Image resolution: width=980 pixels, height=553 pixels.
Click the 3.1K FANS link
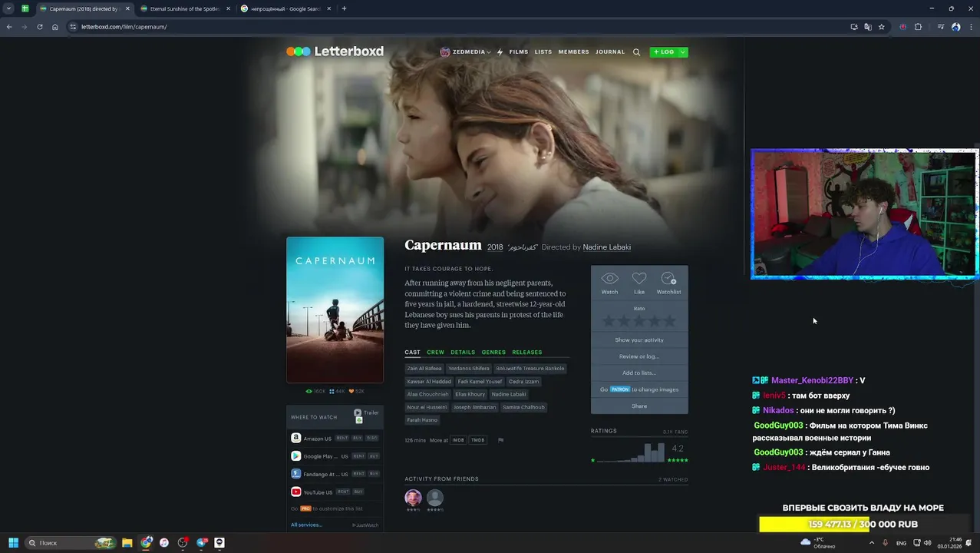click(x=675, y=432)
